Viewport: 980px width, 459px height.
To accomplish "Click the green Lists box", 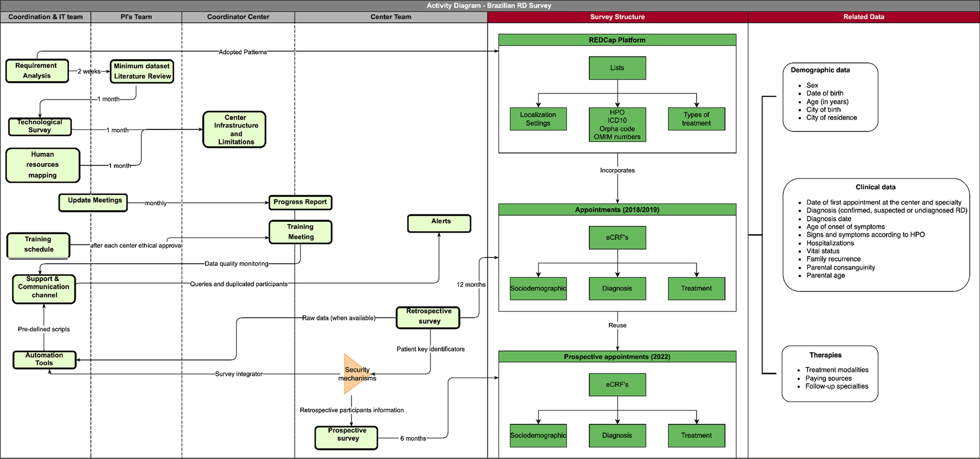I will coord(617,68).
